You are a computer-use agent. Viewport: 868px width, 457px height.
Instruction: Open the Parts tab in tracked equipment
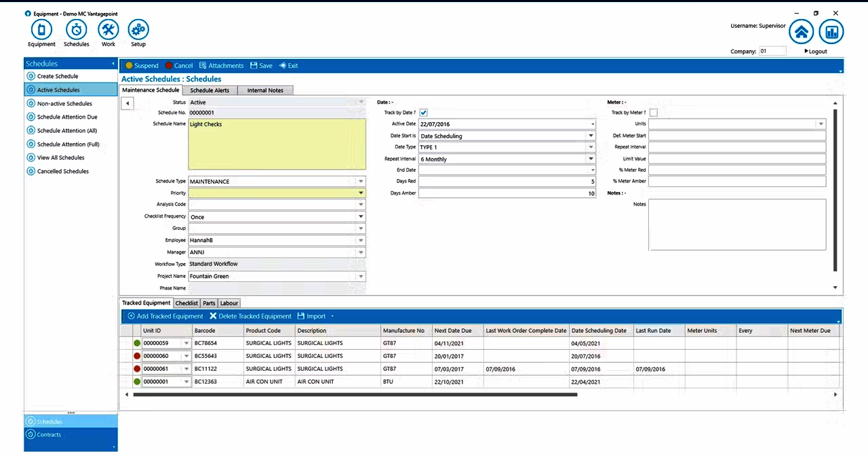(208, 303)
